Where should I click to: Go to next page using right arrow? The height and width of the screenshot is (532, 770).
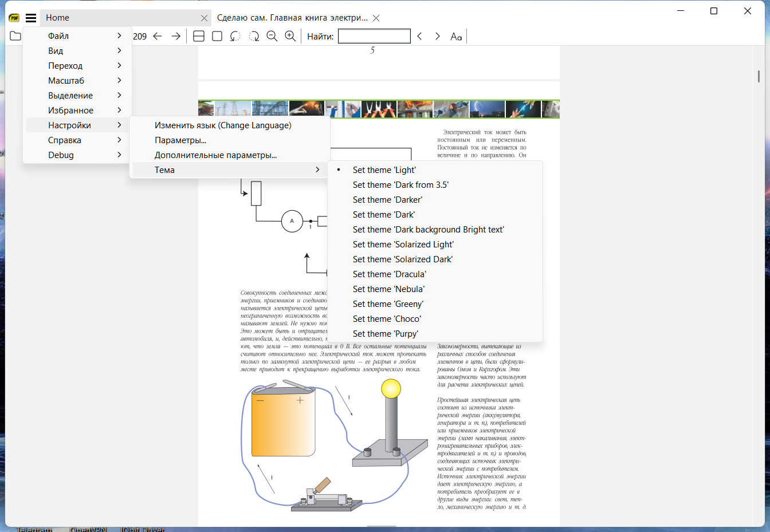coord(176,36)
